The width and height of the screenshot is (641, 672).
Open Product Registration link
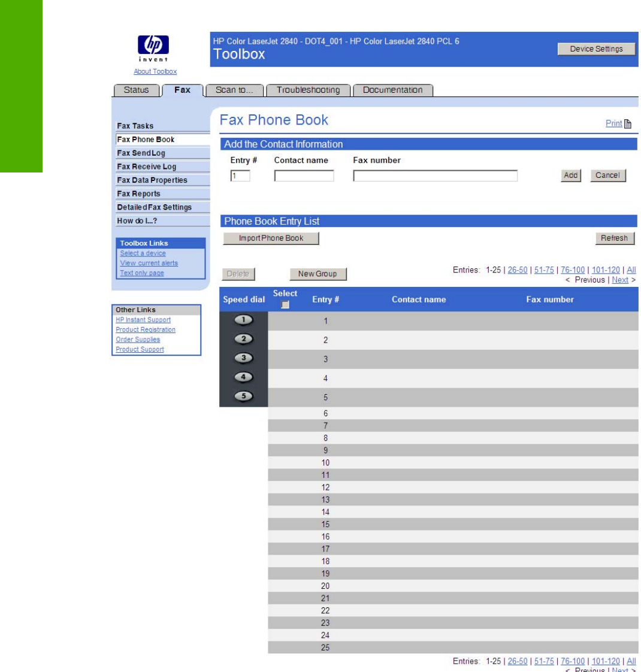146,329
